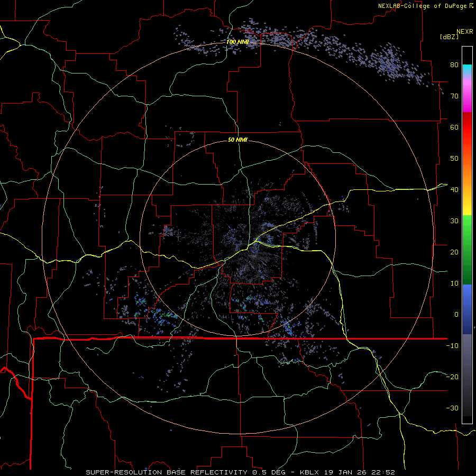Click the -30 value on the dBZ scale
This screenshot has height=476, width=476.
pyautogui.click(x=452, y=408)
